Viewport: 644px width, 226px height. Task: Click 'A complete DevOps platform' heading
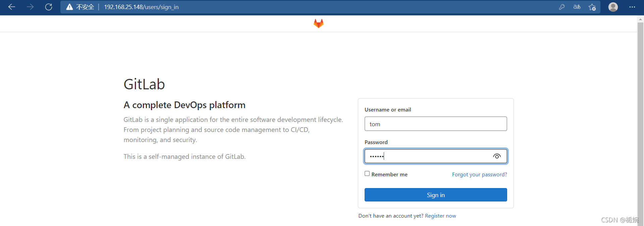click(184, 105)
